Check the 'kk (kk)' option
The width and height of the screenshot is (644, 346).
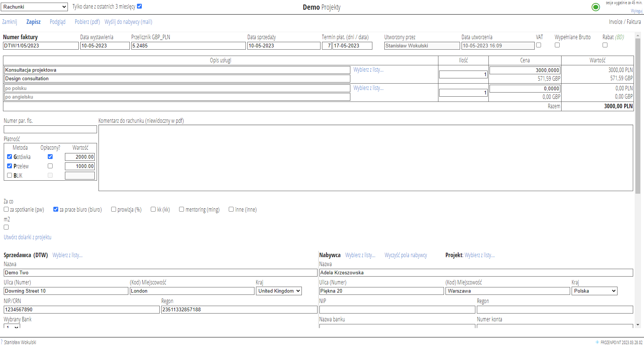point(153,209)
